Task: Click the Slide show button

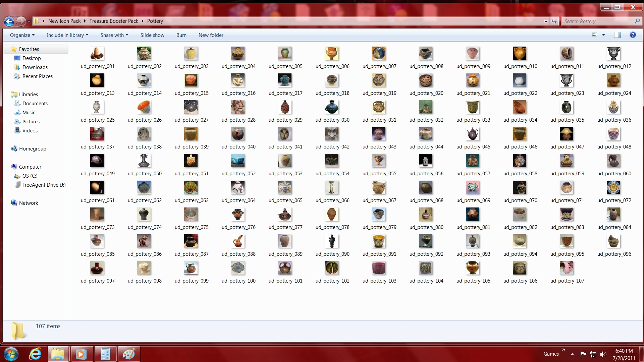Action: point(152,35)
